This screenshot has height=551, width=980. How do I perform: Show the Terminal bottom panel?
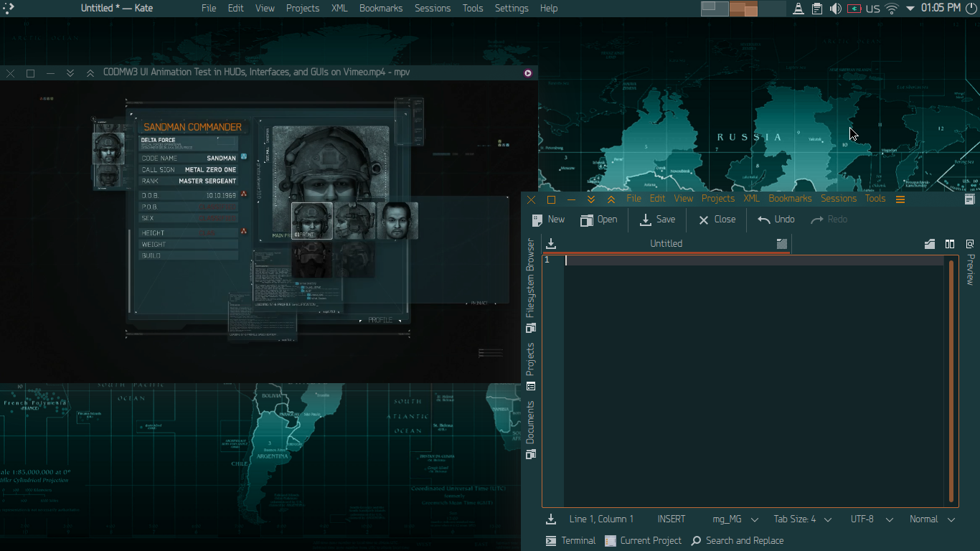[570, 541]
